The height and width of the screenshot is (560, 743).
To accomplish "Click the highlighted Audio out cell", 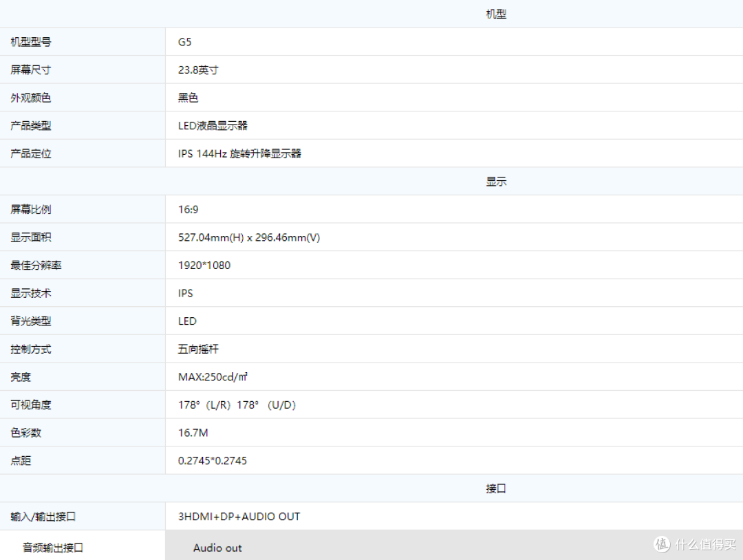I will point(217,548).
